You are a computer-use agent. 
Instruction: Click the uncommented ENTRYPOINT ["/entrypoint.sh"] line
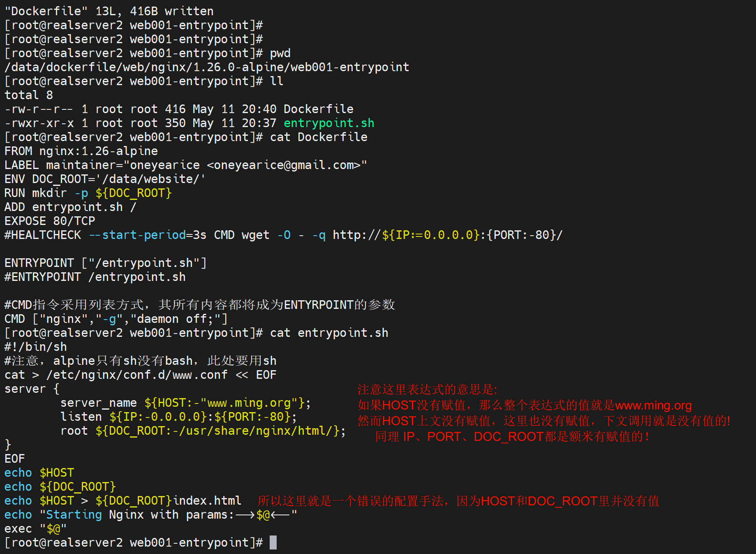coord(105,263)
